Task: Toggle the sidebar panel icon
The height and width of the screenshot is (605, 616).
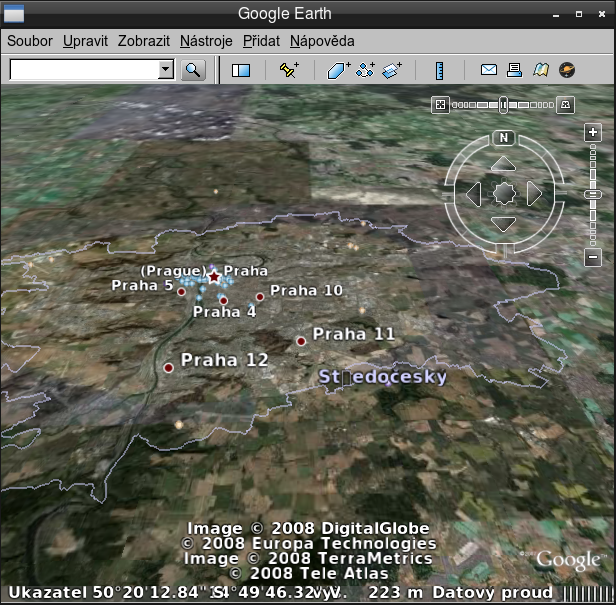Action: coord(240,70)
